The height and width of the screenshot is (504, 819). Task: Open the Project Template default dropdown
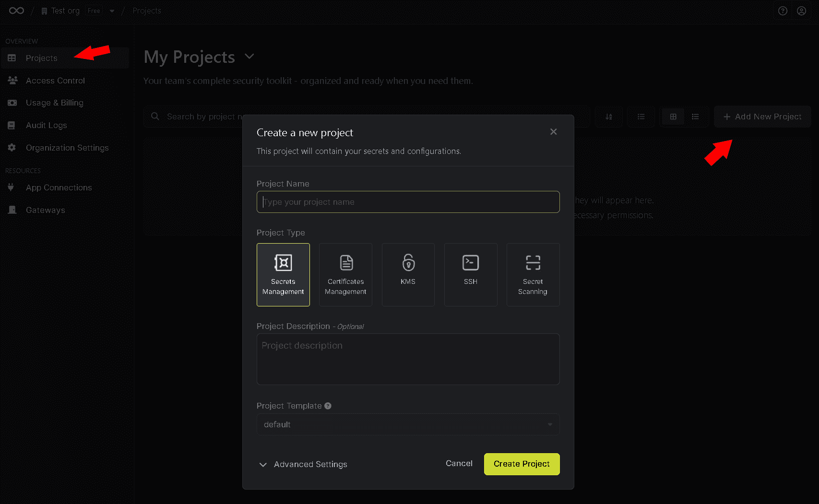pyautogui.click(x=408, y=424)
